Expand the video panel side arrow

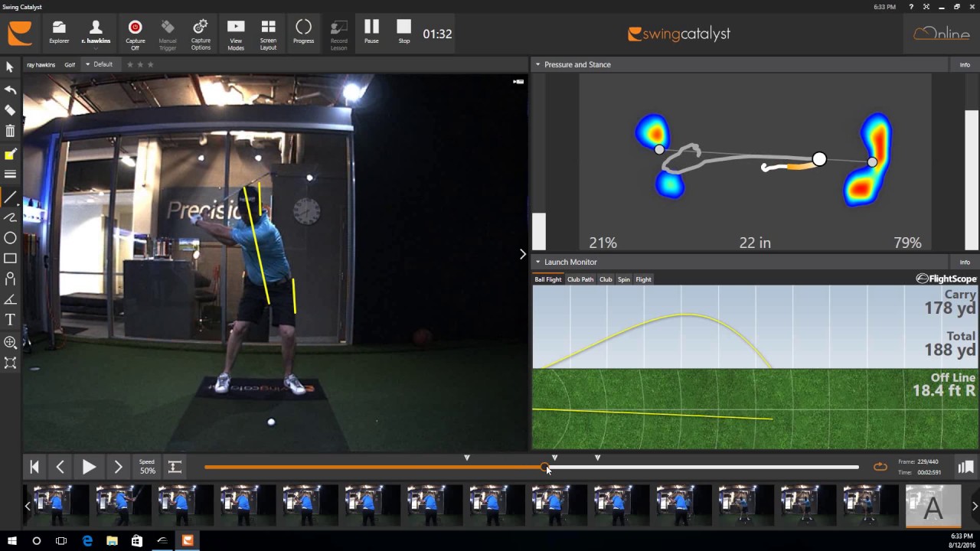coord(523,254)
